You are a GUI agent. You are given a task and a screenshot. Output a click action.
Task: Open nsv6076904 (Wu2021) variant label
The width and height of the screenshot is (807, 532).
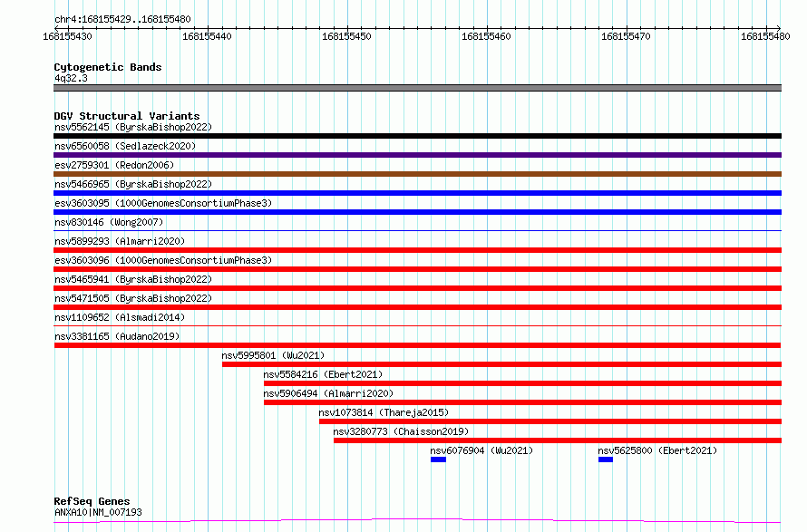[x=481, y=450]
